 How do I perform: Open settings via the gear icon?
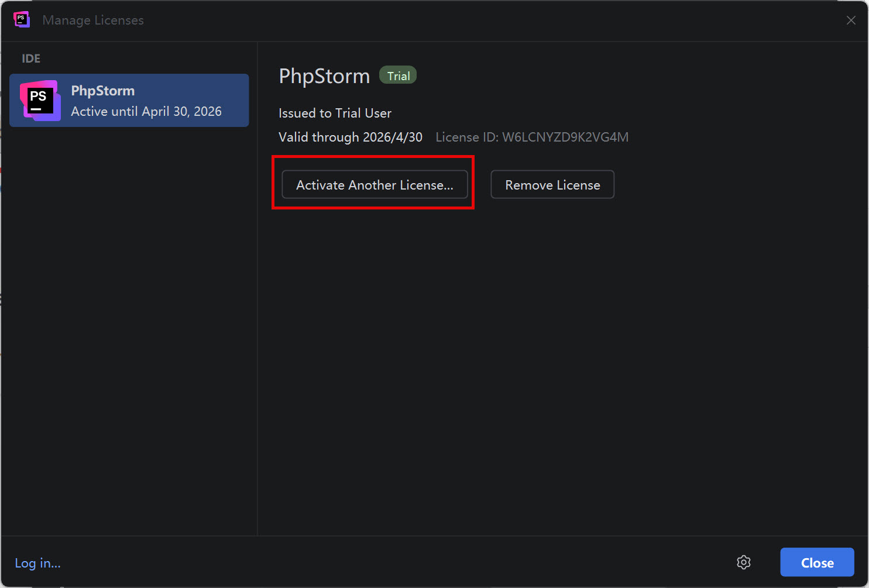[x=743, y=562]
